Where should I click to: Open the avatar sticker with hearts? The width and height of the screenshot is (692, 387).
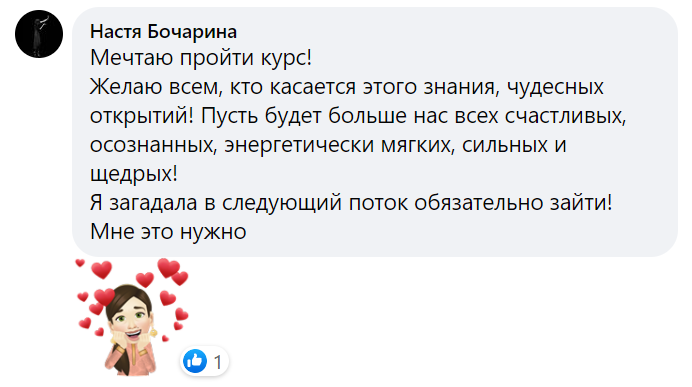[x=132, y=317]
